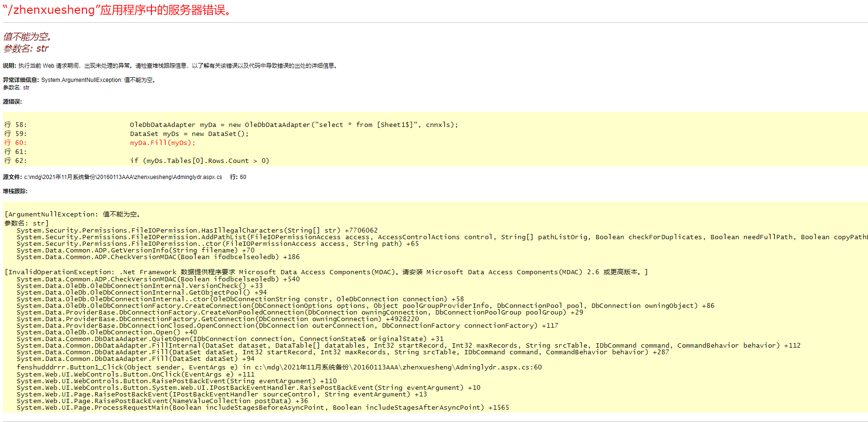Click the stack line 'IPostBackEventHandler.RaisePostBackEvent' +10
This screenshot has height=422, width=868.
pos(248,388)
